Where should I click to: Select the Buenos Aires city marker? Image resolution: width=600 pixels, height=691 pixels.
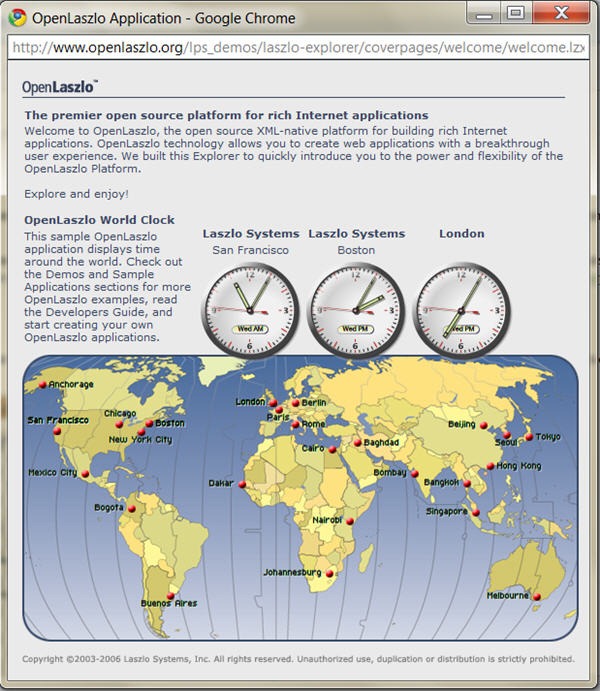pos(171,596)
